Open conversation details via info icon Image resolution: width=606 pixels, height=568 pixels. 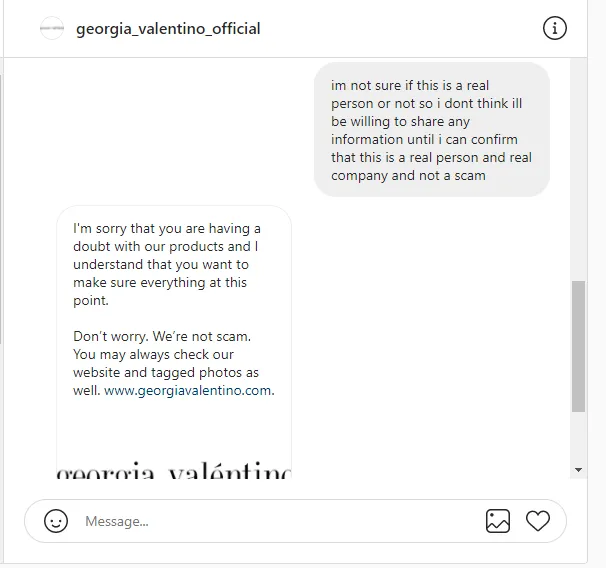555,28
